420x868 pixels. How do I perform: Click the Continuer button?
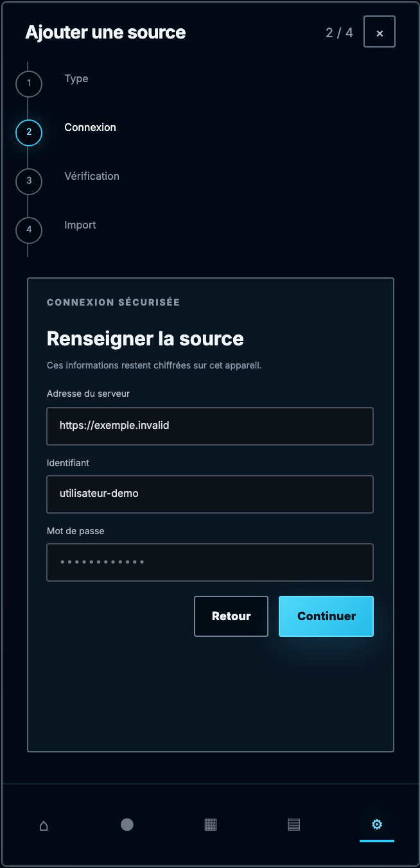point(326,616)
